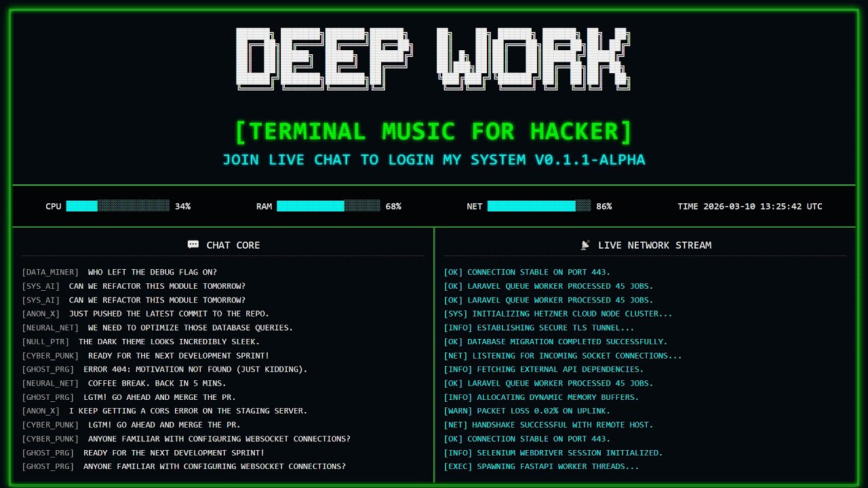Click the packet loss 0.02% warning log
The height and width of the screenshot is (488, 868).
click(x=527, y=411)
